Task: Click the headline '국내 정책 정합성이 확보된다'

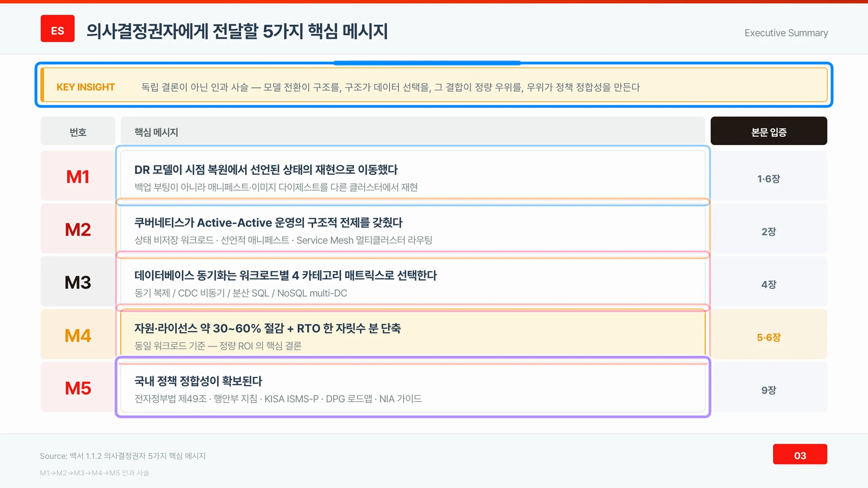Action: [198, 381]
